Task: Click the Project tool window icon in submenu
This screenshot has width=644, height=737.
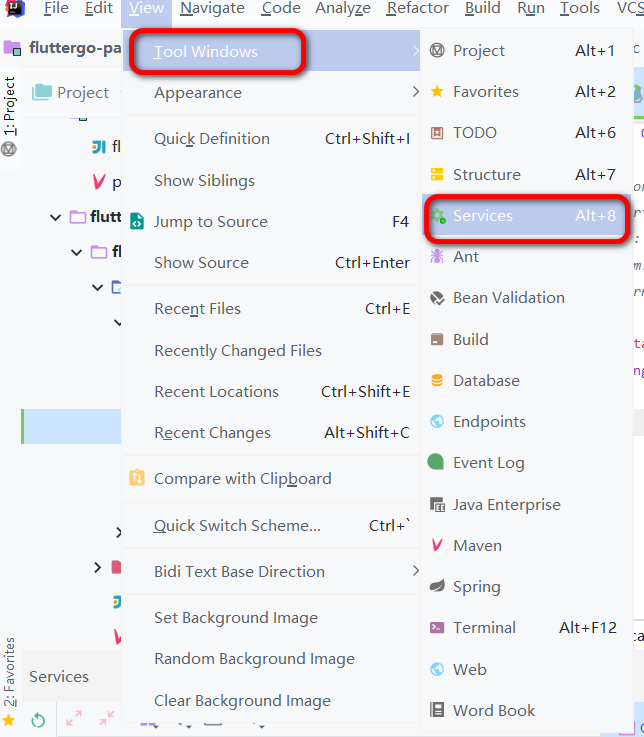Action: click(x=437, y=50)
